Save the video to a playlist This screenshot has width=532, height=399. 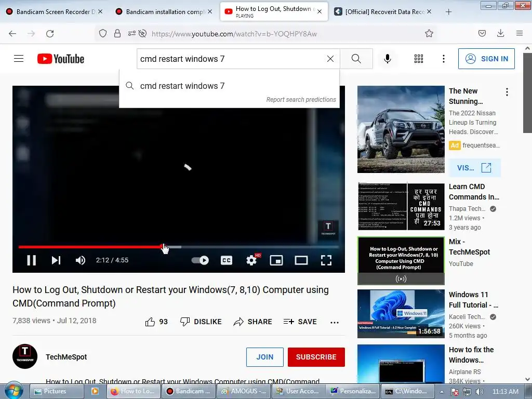click(300, 322)
